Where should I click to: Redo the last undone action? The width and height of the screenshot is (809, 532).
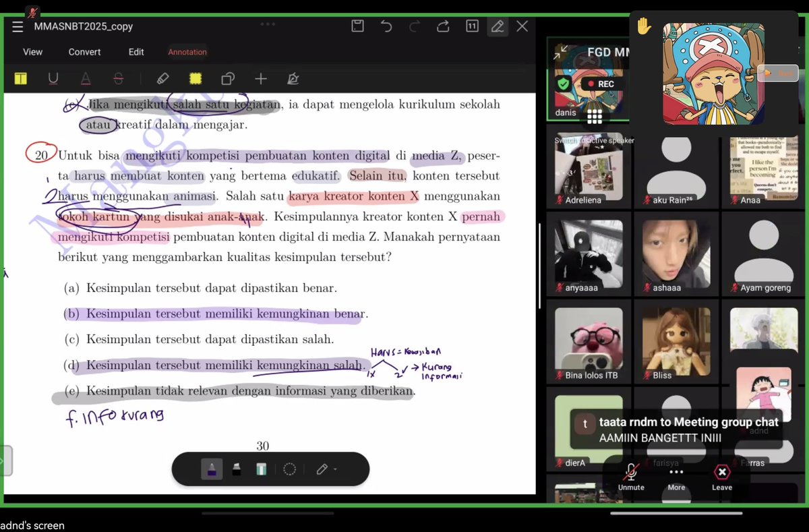coord(415,26)
